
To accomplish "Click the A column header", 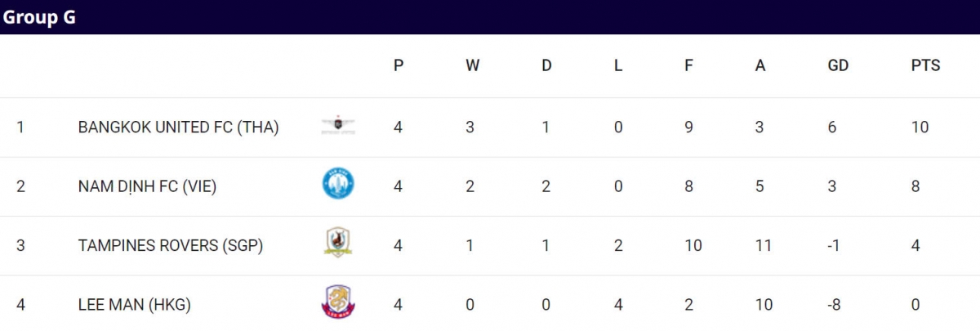I will tap(760, 65).
